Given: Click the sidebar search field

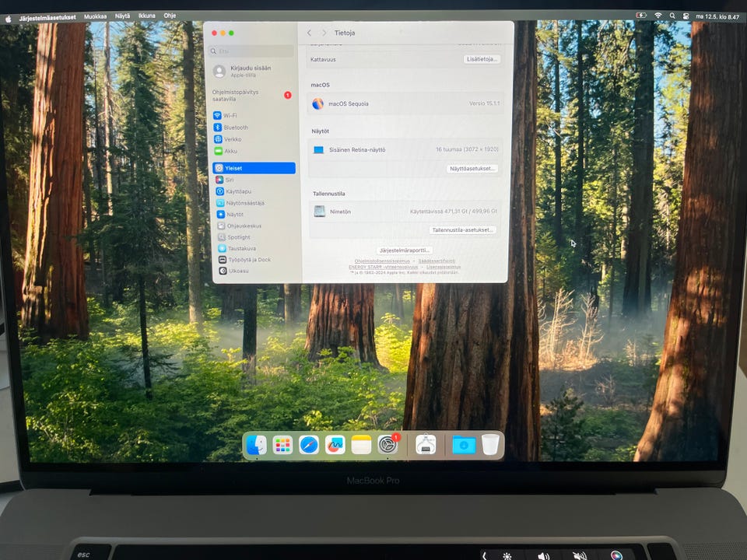Looking at the screenshot, I should 251,51.
